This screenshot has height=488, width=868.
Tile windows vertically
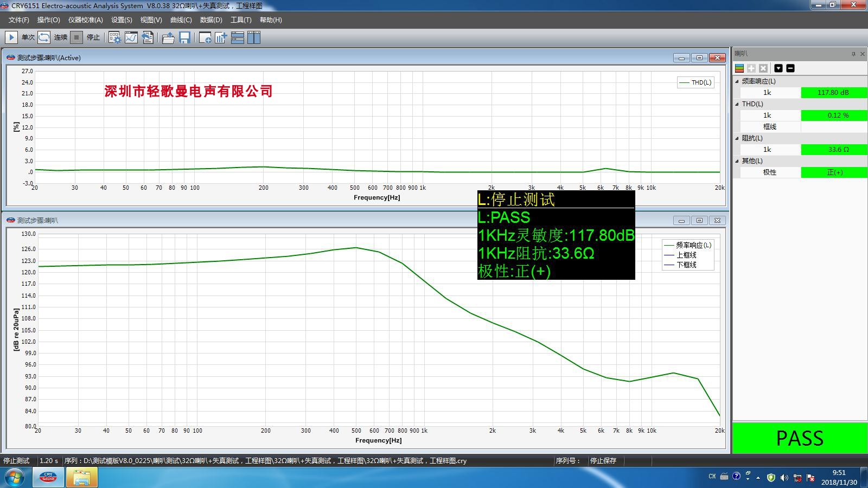(254, 37)
